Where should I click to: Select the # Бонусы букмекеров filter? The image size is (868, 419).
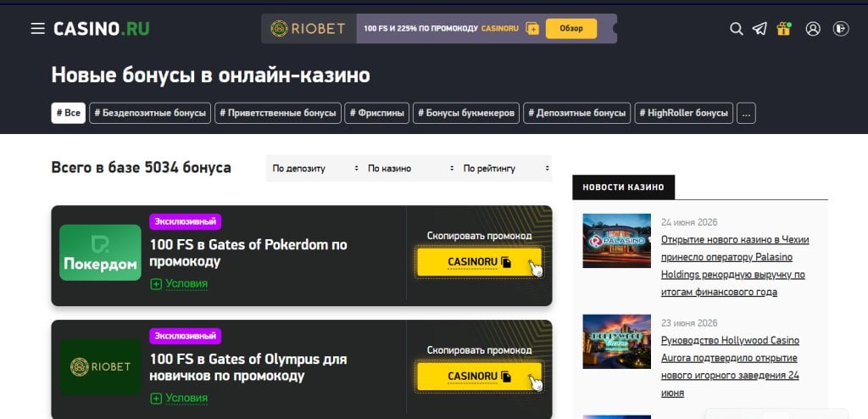466,113
